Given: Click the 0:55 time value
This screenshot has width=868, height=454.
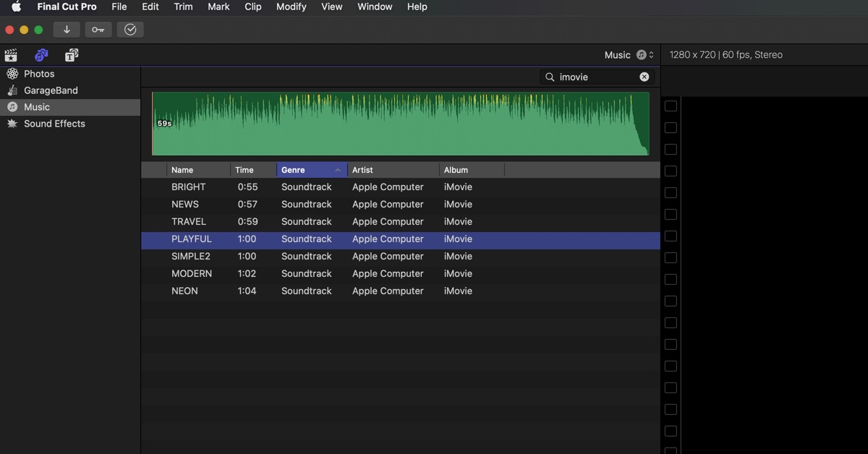Looking at the screenshot, I should point(247,187).
